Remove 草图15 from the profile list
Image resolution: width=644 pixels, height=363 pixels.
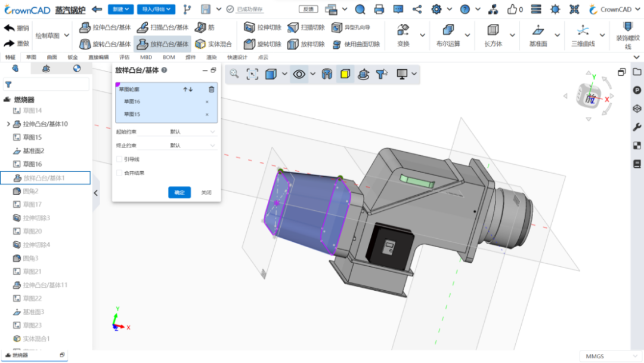click(207, 114)
